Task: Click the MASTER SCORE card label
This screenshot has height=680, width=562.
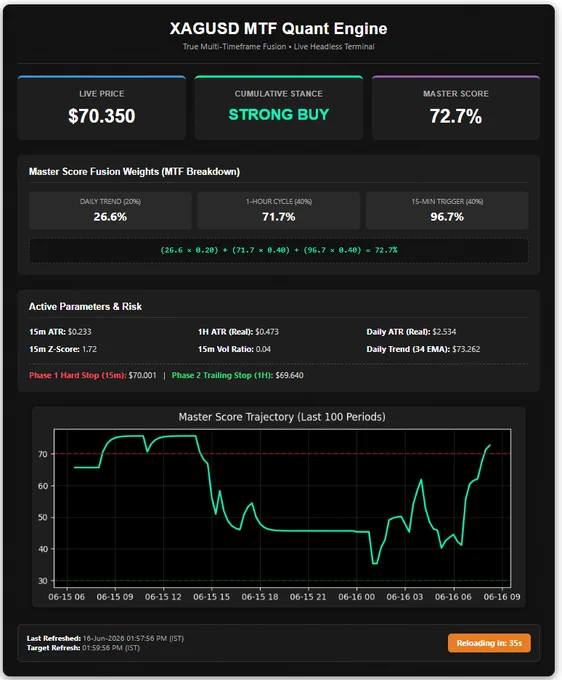Action: (x=456, y=94)
